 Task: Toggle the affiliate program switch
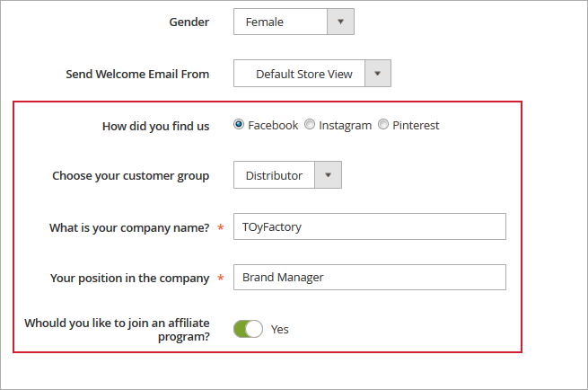(x=248, y=329)
